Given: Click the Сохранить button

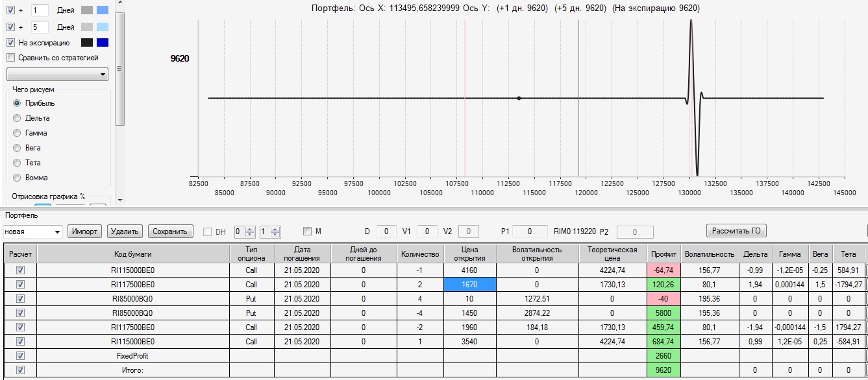Looking at the screenshot, I should coord(171,232).
